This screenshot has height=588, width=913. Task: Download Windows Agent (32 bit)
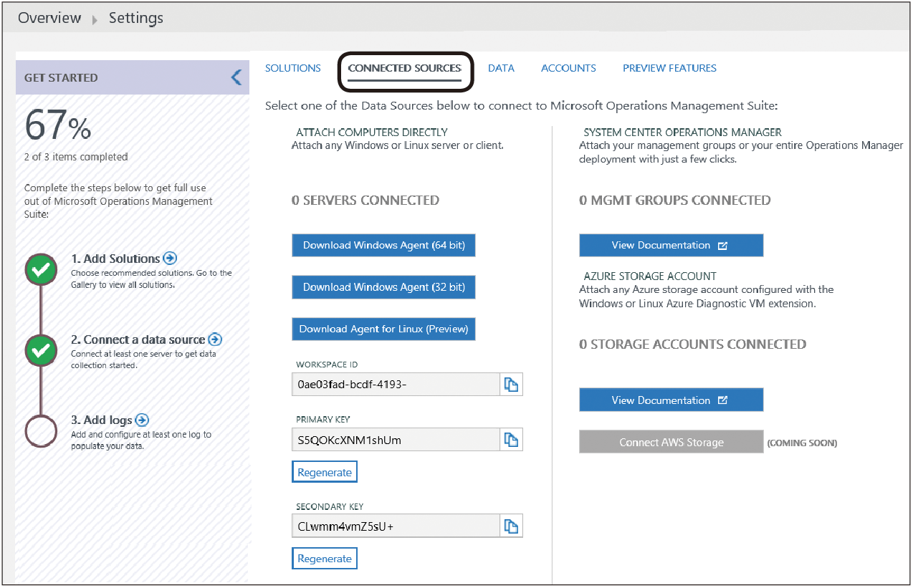pyautogui.click(x=384, y=287)
